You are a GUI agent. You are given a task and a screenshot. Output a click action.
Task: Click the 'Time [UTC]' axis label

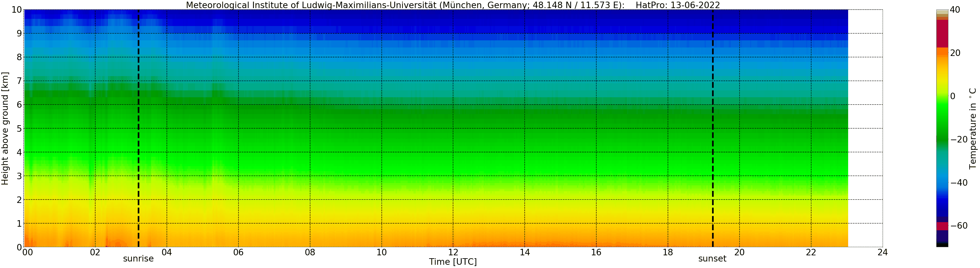(453, 262)
